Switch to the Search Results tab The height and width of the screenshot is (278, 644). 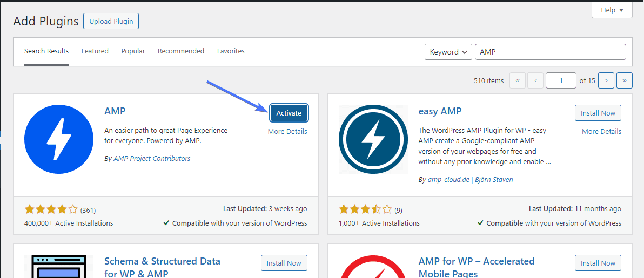point(46,51)
